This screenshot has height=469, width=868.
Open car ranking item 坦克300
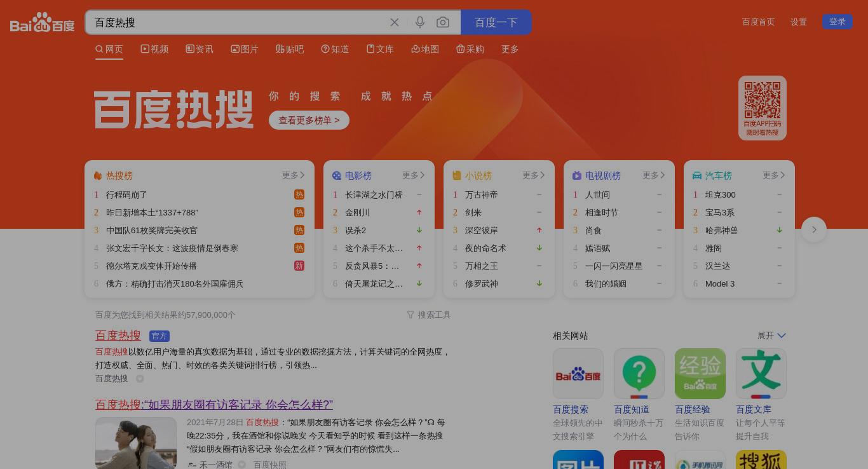click(721, 194)
